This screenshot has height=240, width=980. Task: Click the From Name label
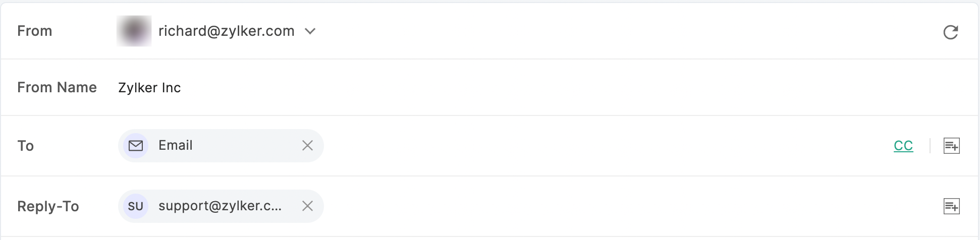(57, 88)
